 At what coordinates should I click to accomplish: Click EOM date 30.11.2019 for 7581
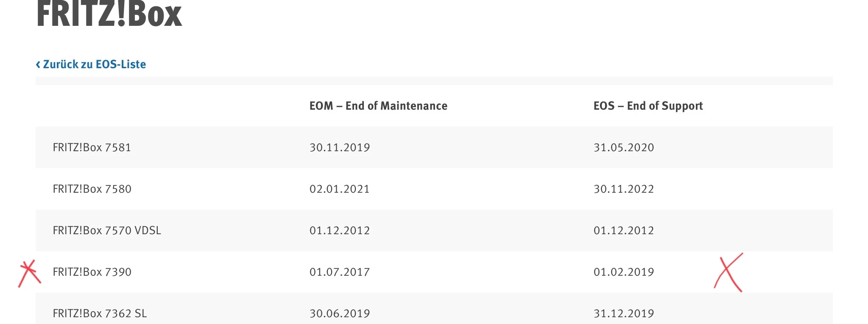340,147
